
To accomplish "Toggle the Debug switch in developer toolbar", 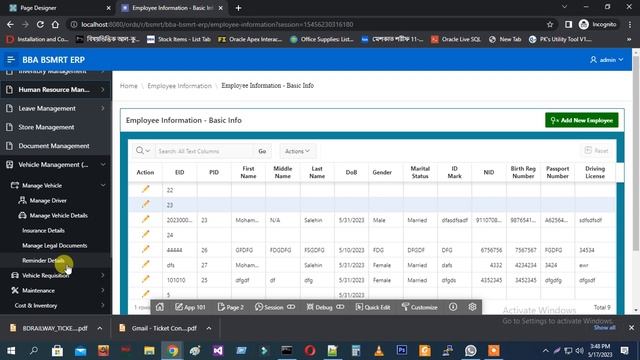I will click(340, 307).
